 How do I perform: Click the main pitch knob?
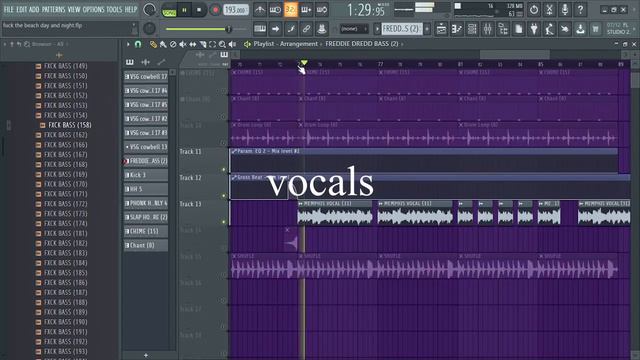(149, 29)
